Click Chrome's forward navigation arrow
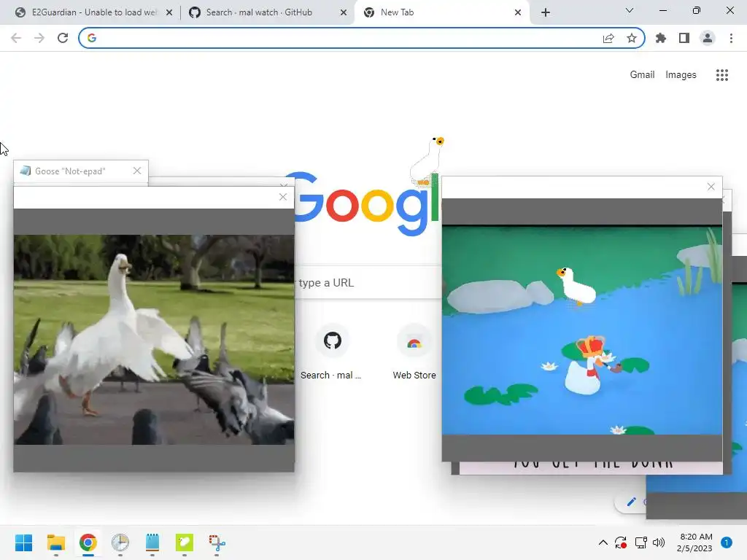 coord(39,38)
